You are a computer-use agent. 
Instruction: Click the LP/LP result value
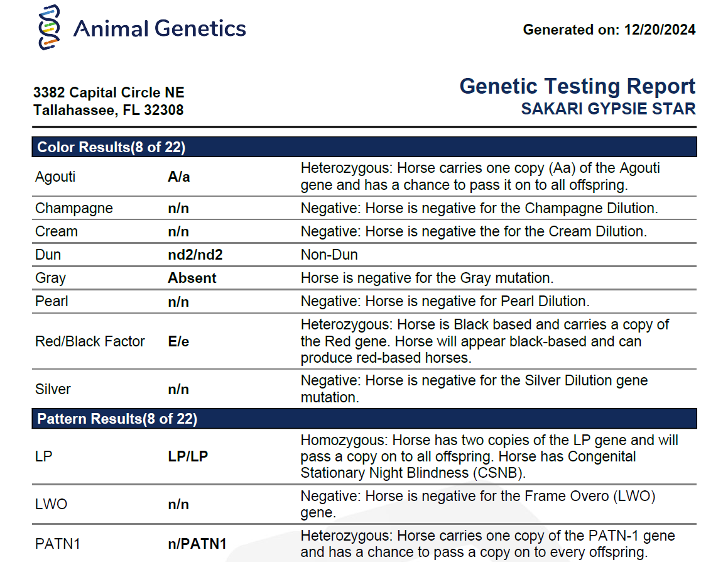(x=188, y=456)
